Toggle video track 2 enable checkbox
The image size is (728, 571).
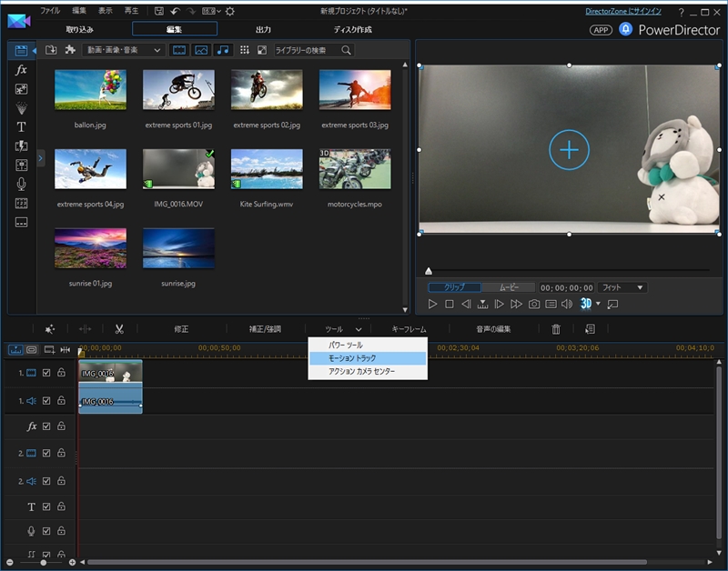click(x=46, y=453)
